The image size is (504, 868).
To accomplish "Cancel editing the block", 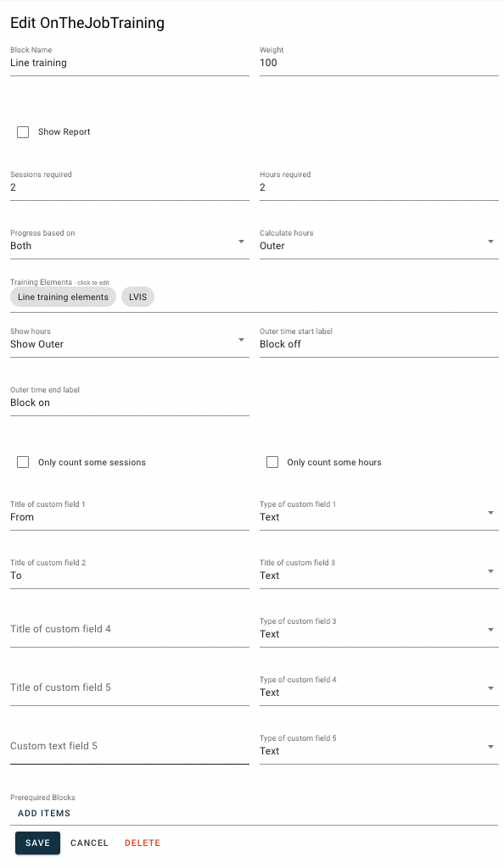I will tap(89, 843).
